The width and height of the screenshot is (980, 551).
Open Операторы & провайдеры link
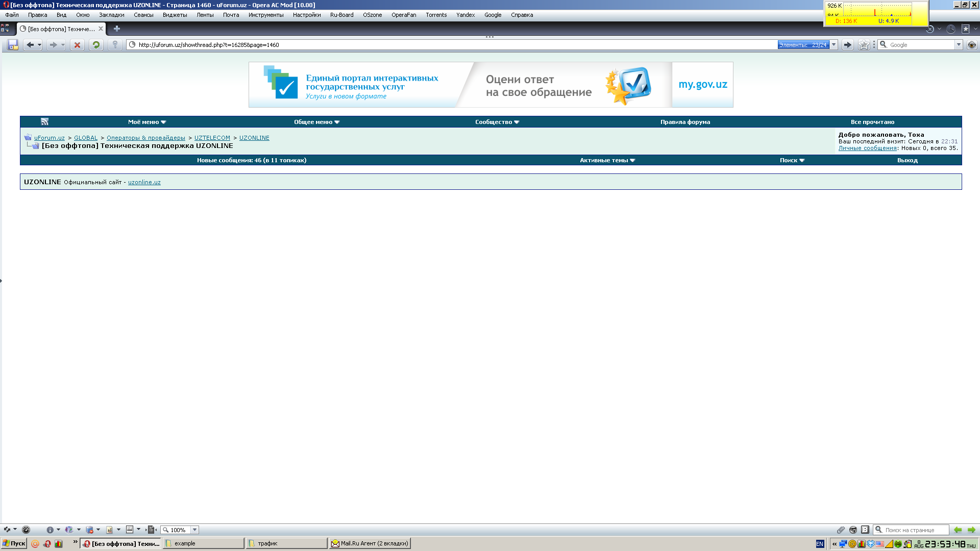click(146, 138)
